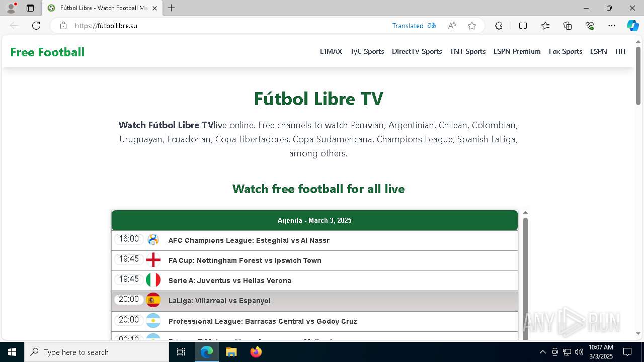The height and width of the screenshot is (362, 644).
Task: Open the tab actions menu icon
Action: [30, 8]
